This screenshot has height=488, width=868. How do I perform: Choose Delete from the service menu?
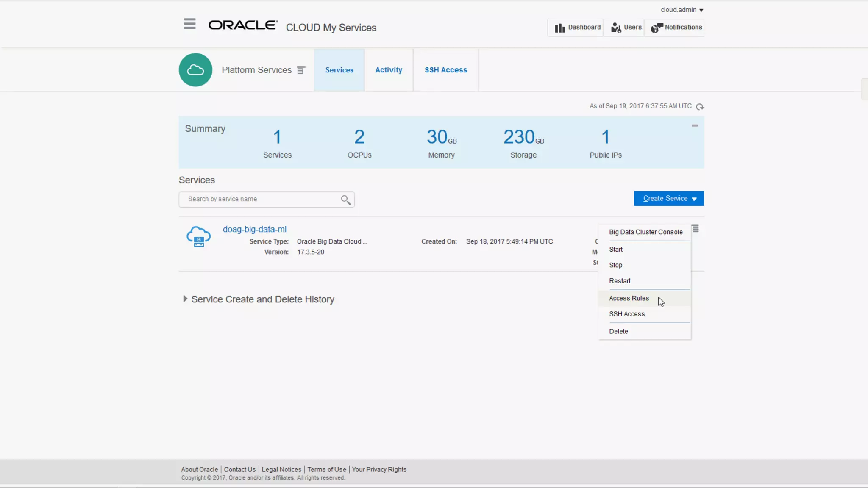pos(618,331)
